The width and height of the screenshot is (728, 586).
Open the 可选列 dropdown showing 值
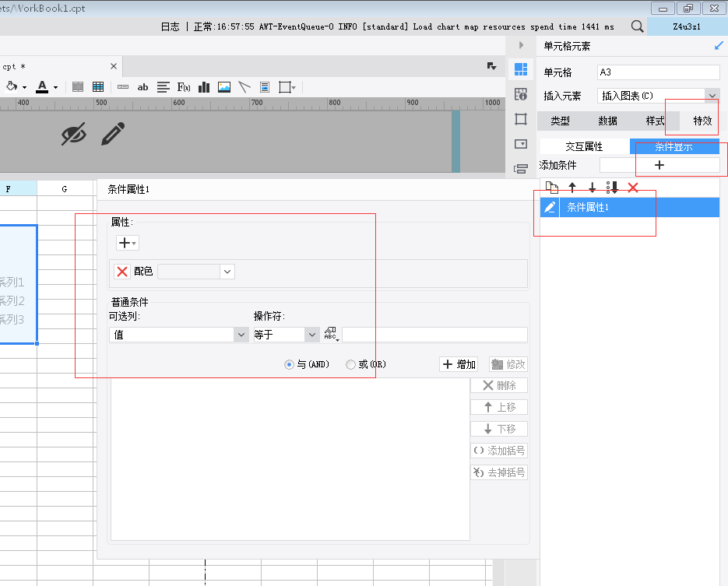[x=178, y=335]
